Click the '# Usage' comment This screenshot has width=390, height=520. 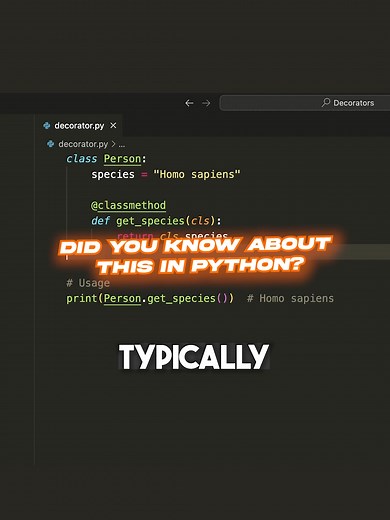tap(88, 283)
